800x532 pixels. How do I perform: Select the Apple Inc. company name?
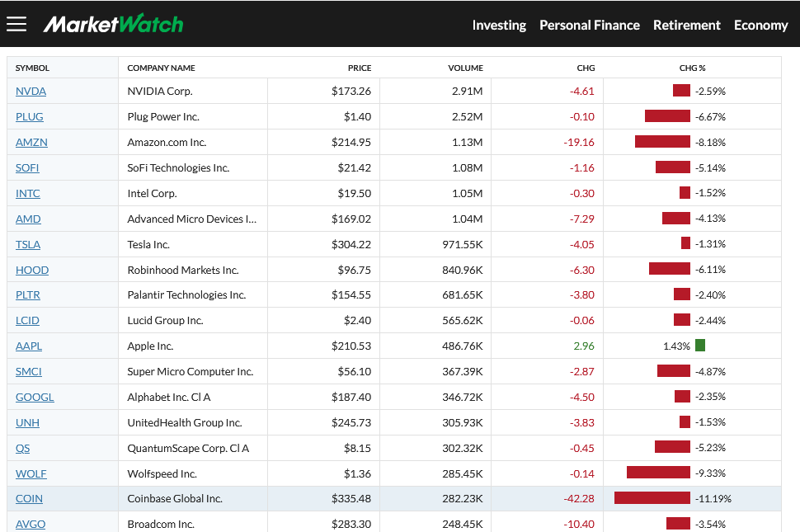click(x=150, y=346)
